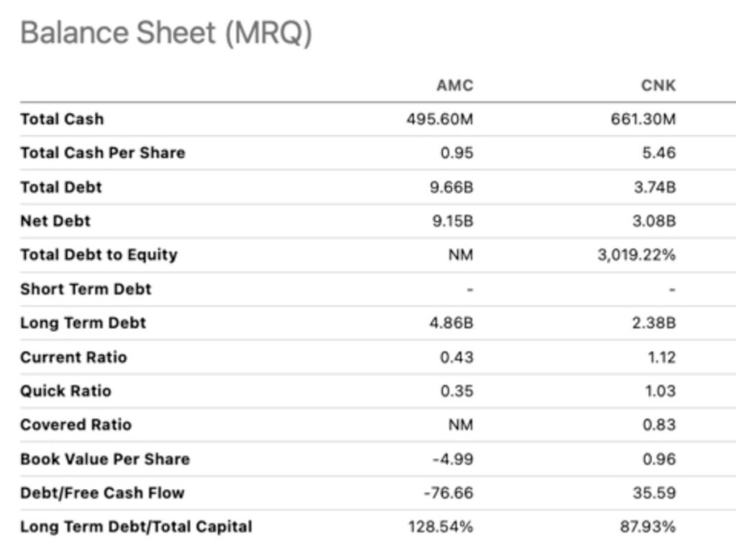Select CNK net debt 3.08B

pyautogui.click(x=654, y=221)
